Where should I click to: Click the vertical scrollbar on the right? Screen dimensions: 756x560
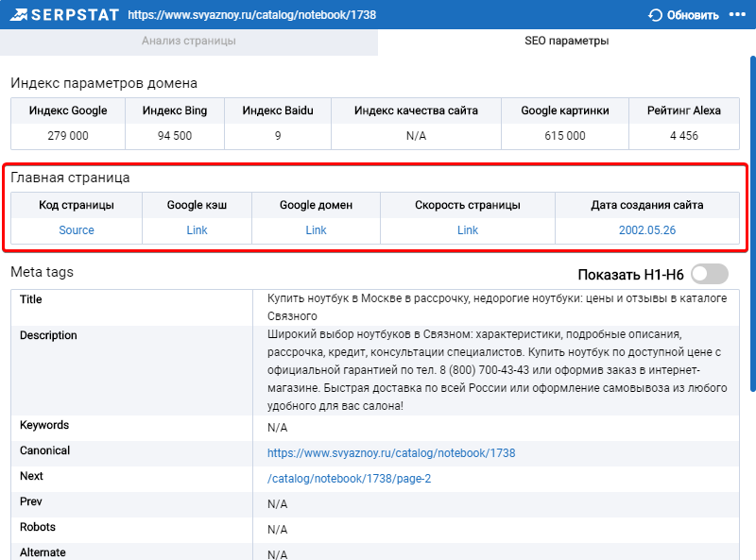point(752,224)
